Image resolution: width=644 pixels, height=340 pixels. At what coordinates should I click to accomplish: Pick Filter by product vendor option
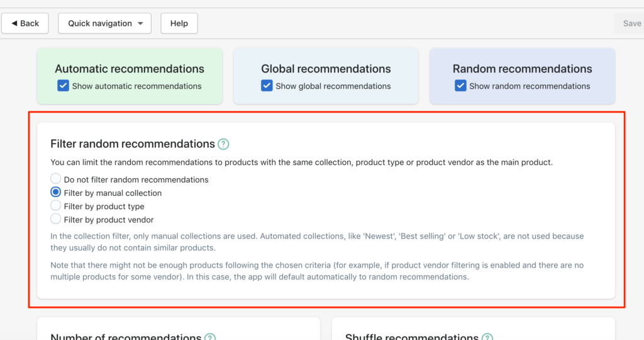55,219
